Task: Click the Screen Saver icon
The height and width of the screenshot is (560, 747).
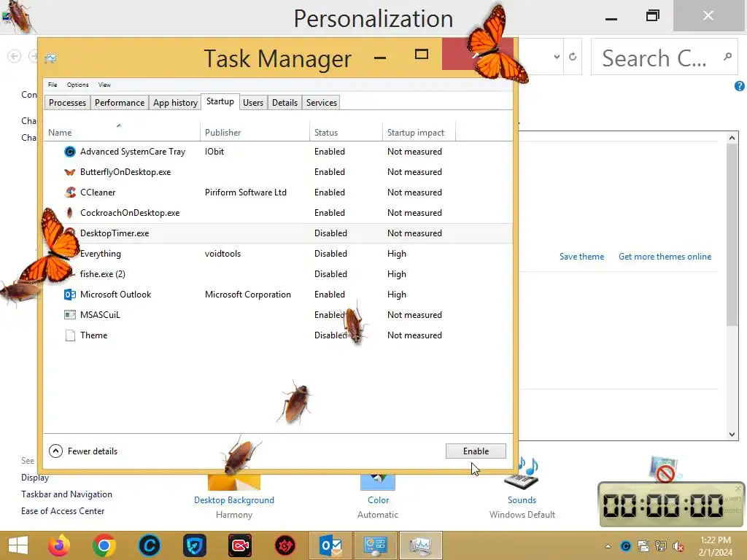Action: point(664,469)
